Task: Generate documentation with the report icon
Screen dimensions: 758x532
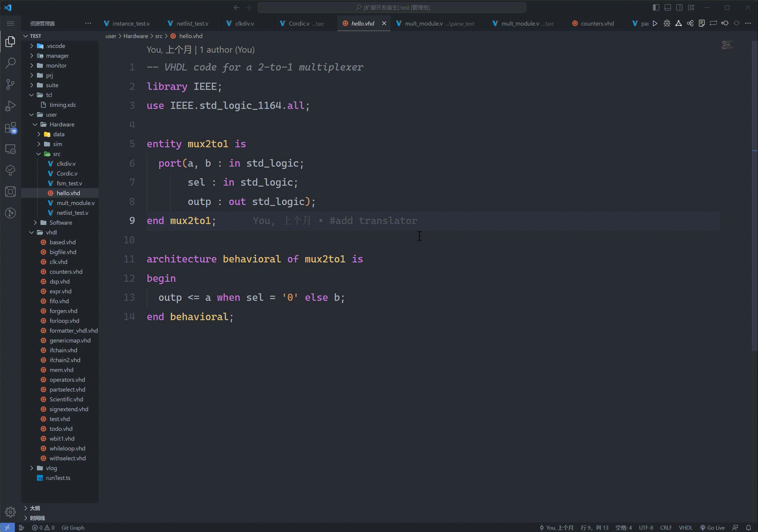Action: [x=702, y=23]
